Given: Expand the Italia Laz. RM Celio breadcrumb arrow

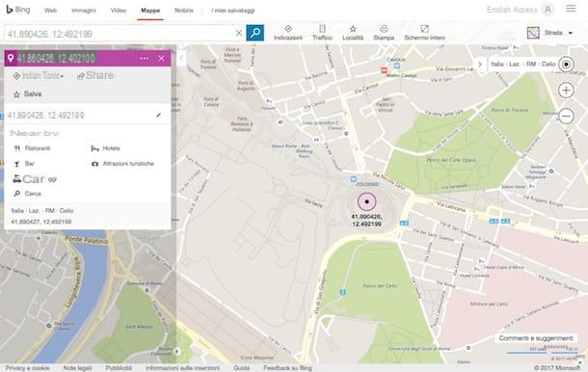Looking at the screenshot, I should [x=480, y=65].
